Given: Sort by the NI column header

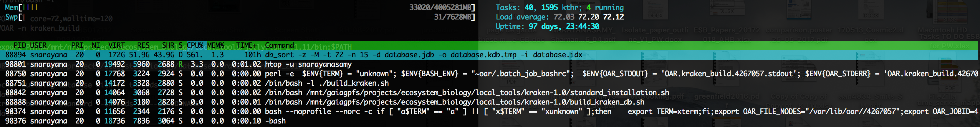Looking at the screenshot, I should pyautogui.click(x=96, y=45).
